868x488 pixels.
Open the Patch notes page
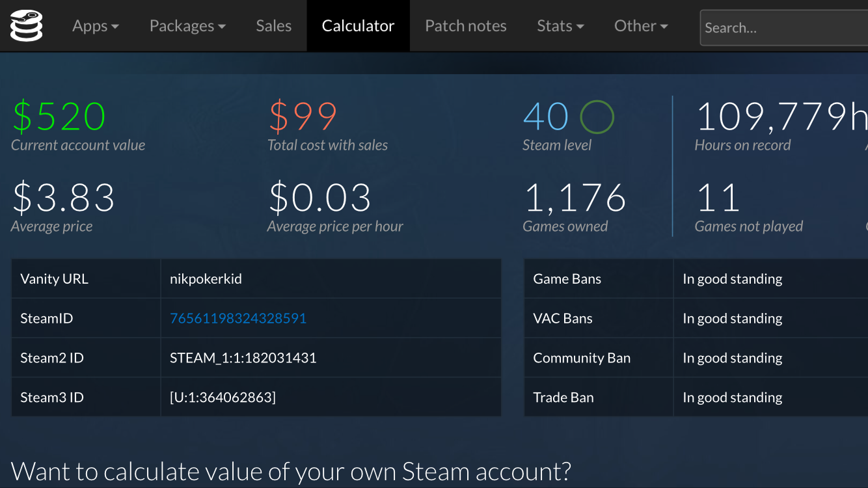(x=465, y=26)
